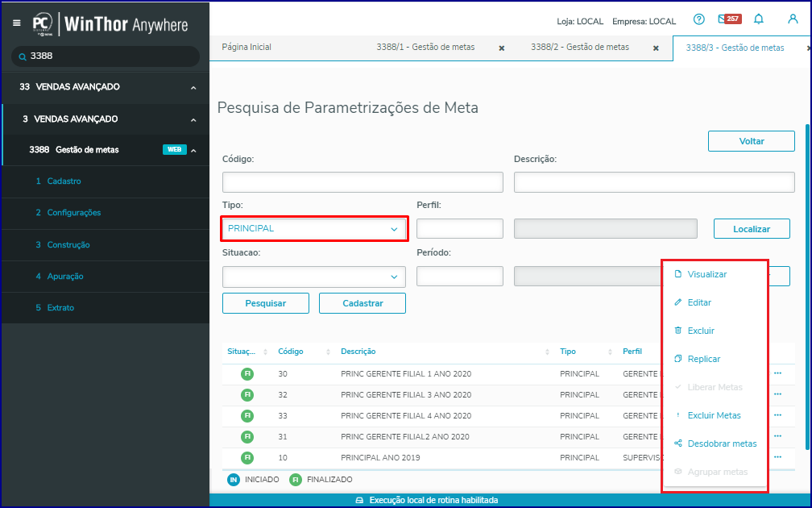Click the FI status icon for code 33
The height and width of the screenshot is (508, 812).
tap(247, 416)
